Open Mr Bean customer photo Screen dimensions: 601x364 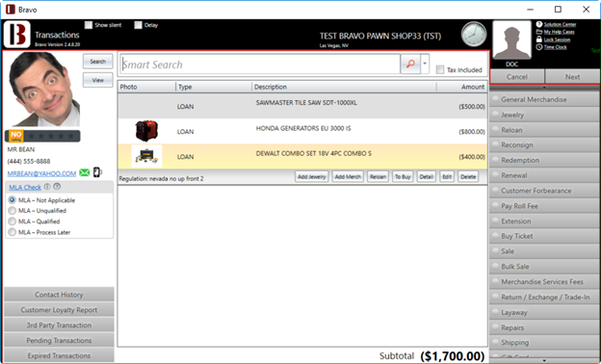tap(44, 89)
